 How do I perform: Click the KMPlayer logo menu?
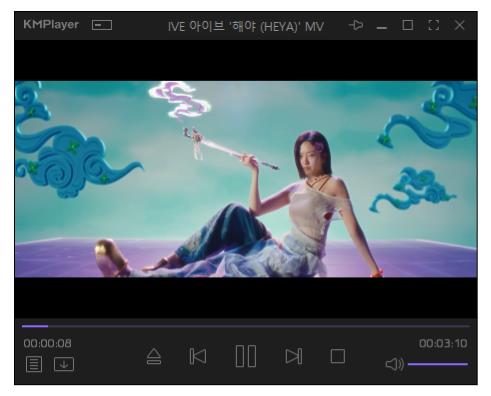tap(51, 25)
